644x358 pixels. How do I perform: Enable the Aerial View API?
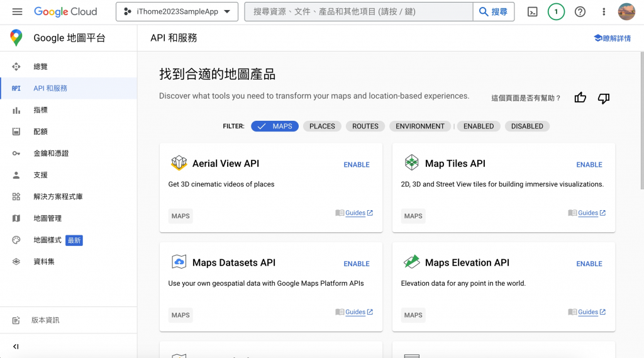(x=357, y=164)
